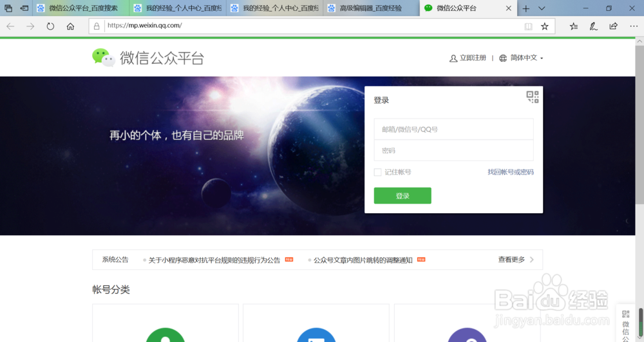
Task: Switch to second 我的经验_个人中心 tab
Action: pos(275,8)
